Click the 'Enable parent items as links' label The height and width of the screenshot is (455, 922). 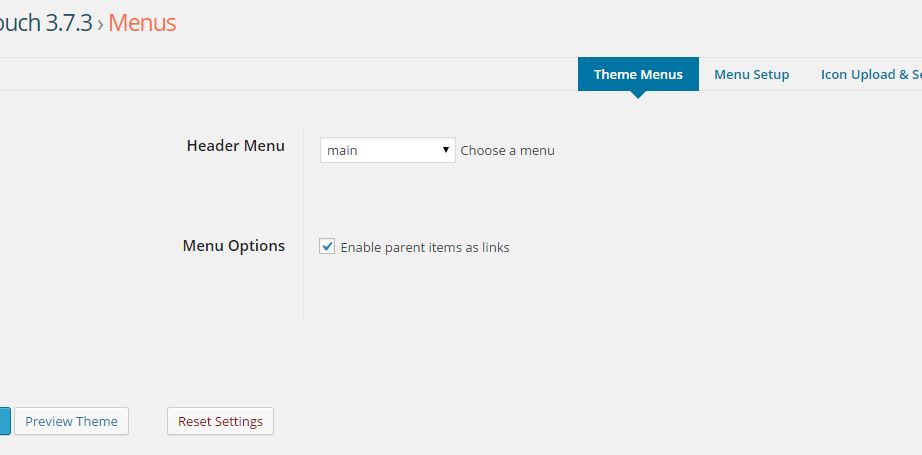[425, 247]
